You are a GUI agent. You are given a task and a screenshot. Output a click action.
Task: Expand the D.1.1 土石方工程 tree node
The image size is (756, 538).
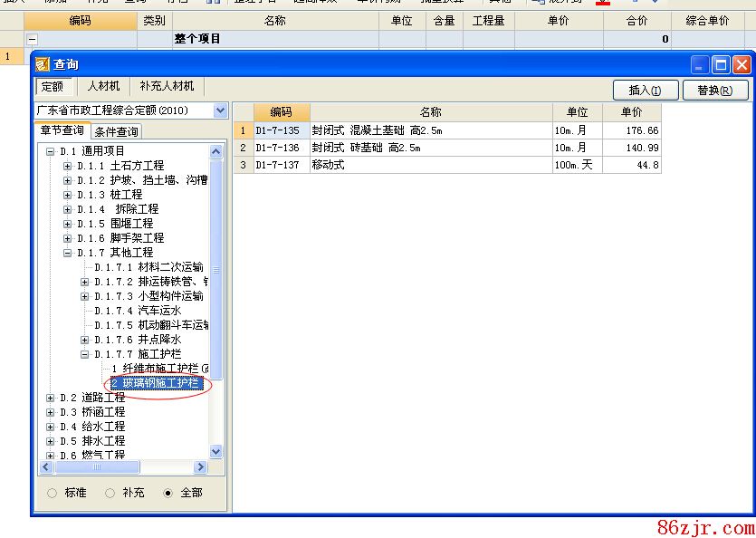coord(67,166)
